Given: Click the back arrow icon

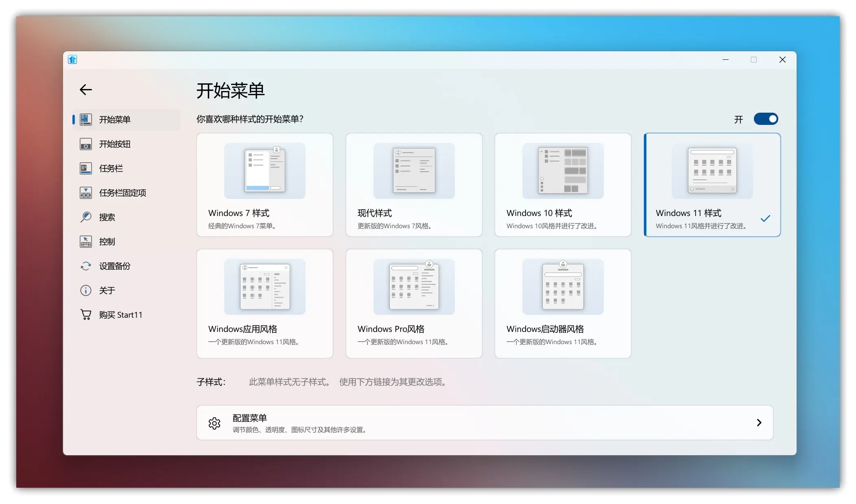Looking at the screenshot, I should (x=86, y=89).
